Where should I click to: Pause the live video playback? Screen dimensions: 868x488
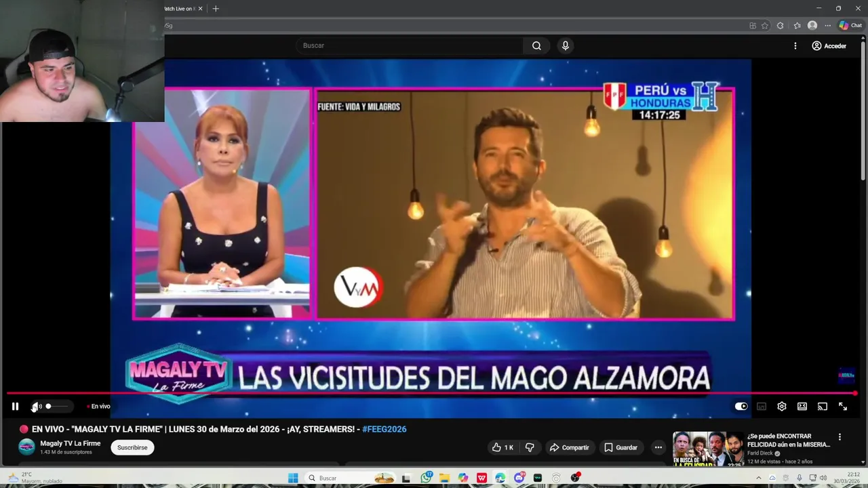pyautogui.click(x=15, y=407)
